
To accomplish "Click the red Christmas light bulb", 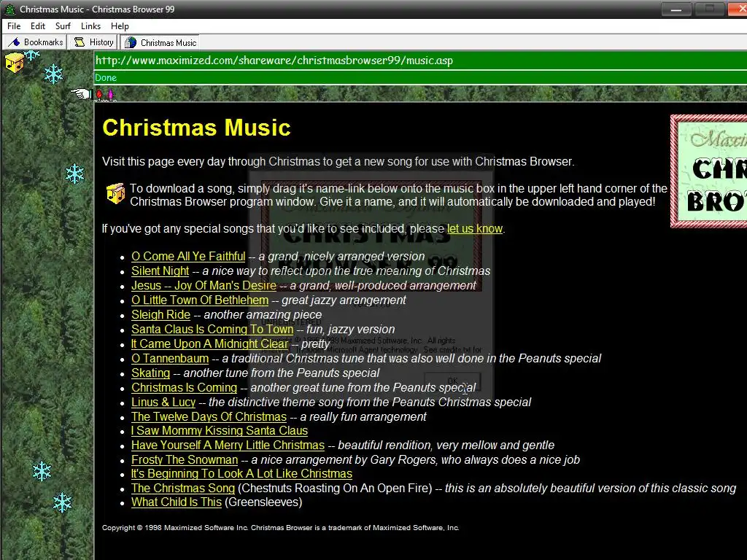I will (x=99, y=94).
